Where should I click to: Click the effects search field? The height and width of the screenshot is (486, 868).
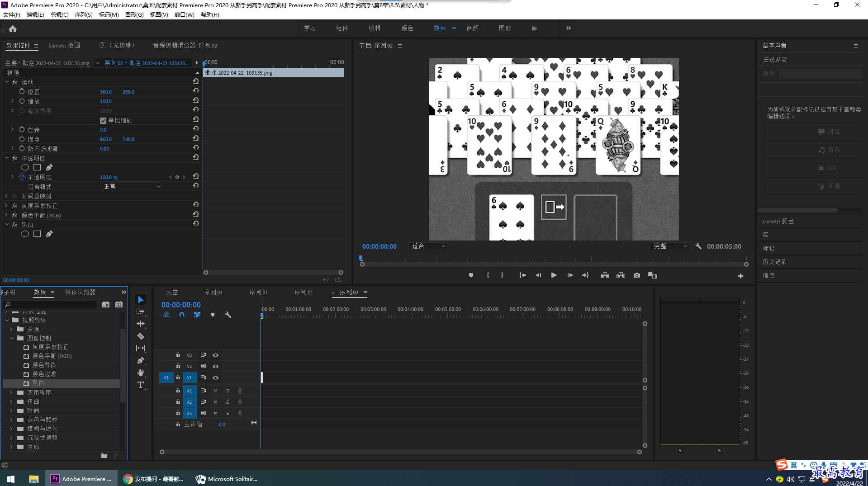coord(50,305)
